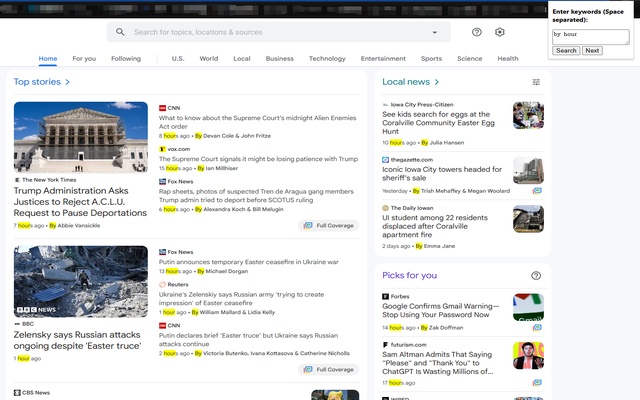Click Full Coverage for Zelensky story
The height and width of the screenshot is (400, 640).
pos(329,369)
